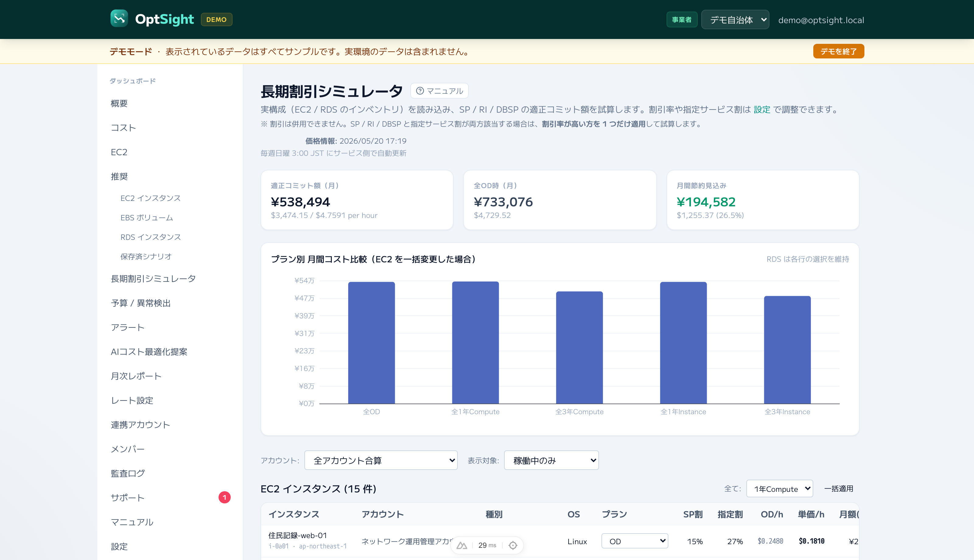Click the 29 ms timing readout
Screen dimensions: 974x560
coord(487,545)
